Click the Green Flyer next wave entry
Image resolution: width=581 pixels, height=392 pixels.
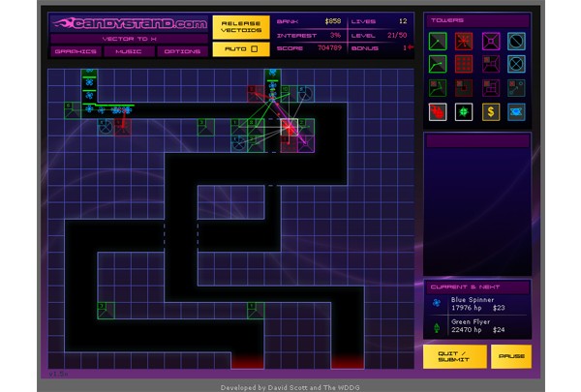point(477,326)
